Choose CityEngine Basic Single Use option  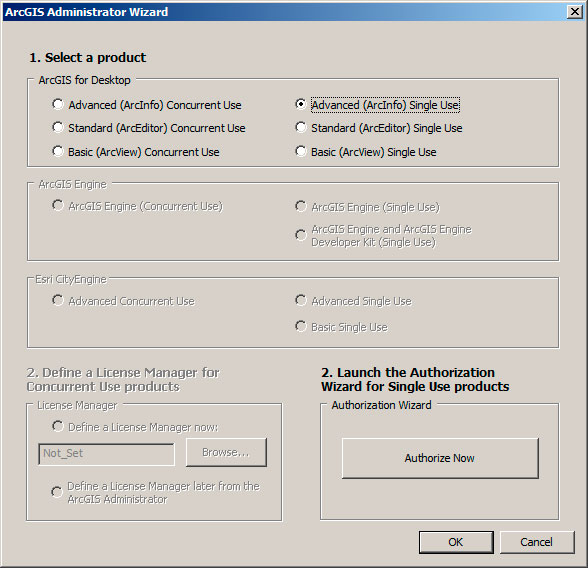click(x=301, y=327)
